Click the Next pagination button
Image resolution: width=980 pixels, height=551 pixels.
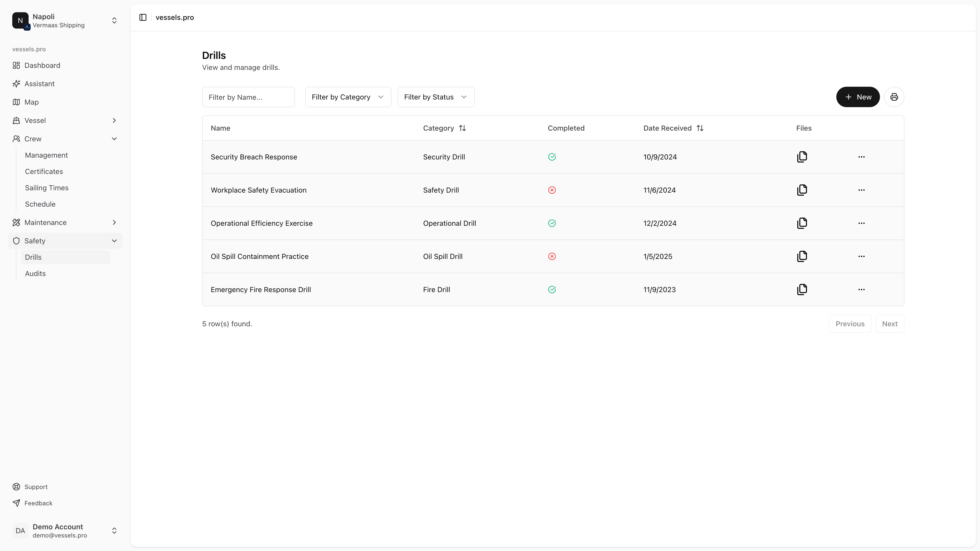point(890,324)
